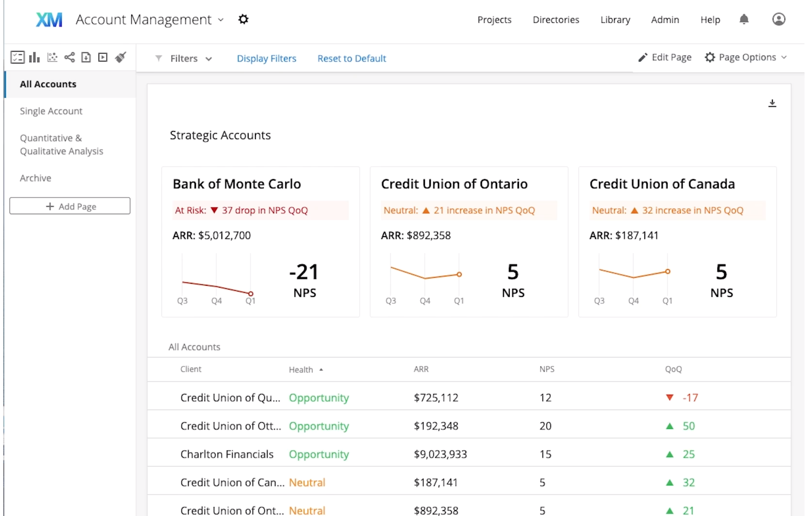Click the bar chart icon in the toolbar
812x516 pixels.
[34, 57]
